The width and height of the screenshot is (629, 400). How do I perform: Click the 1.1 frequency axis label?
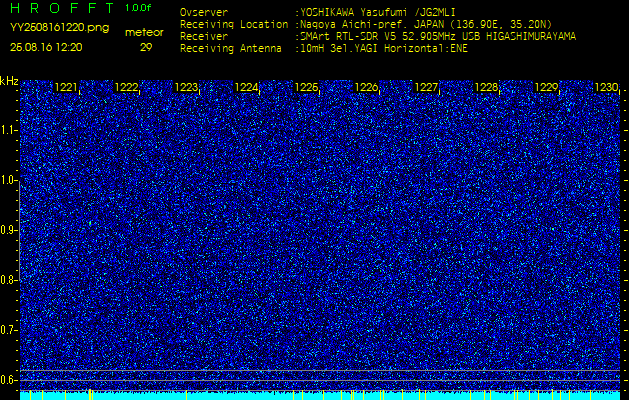click(x=8, y=131)
